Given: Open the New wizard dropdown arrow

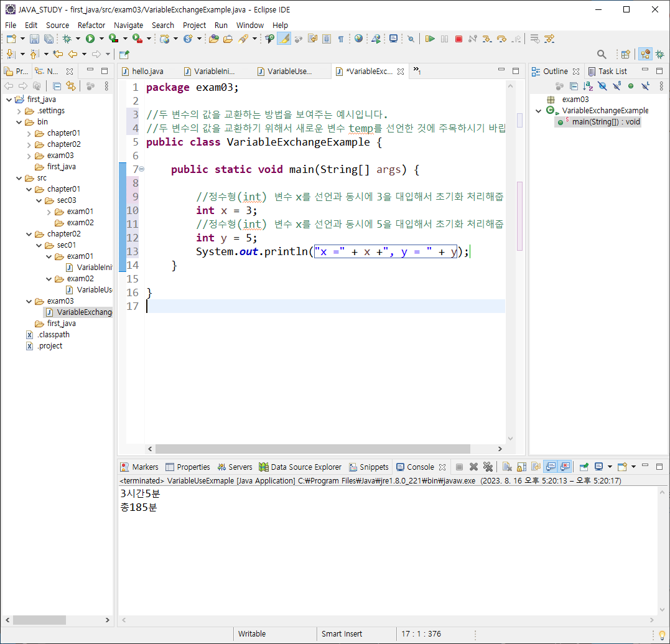Looking at the screenshot, I should (22, 39).
